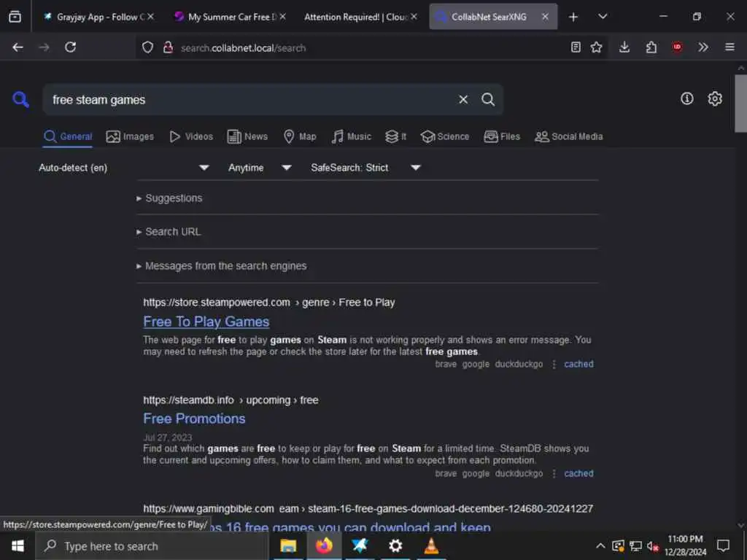This screenshot has width=747, height=560.
Task: Open the Free Promotions result link
Action: tap(194, 419)
